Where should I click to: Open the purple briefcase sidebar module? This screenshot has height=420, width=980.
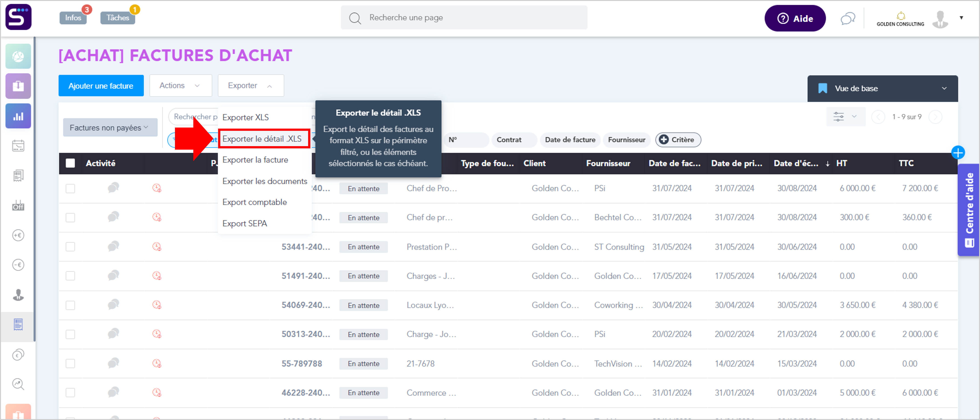(x=18, y=86)
